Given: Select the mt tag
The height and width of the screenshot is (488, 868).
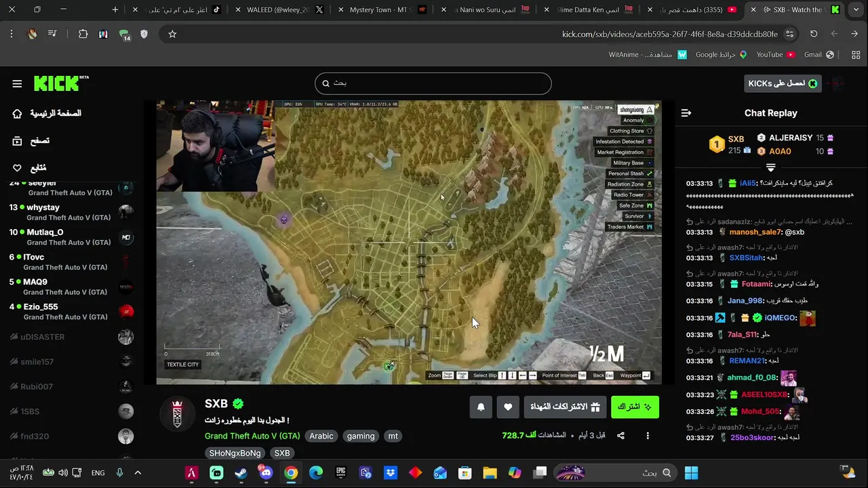Looking at the screenshot, I should pyautogui.click(x=393, y=436).
